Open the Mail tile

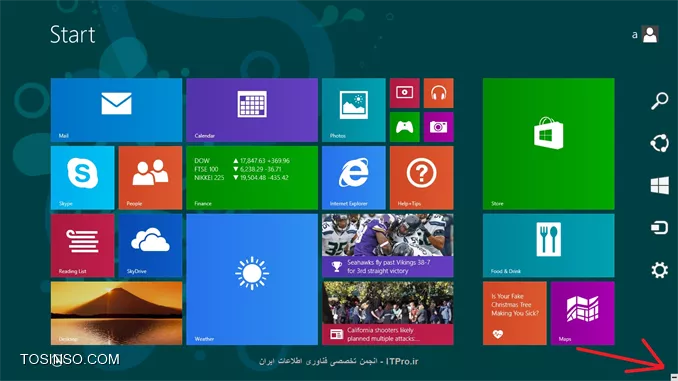(x=116, y=110)
